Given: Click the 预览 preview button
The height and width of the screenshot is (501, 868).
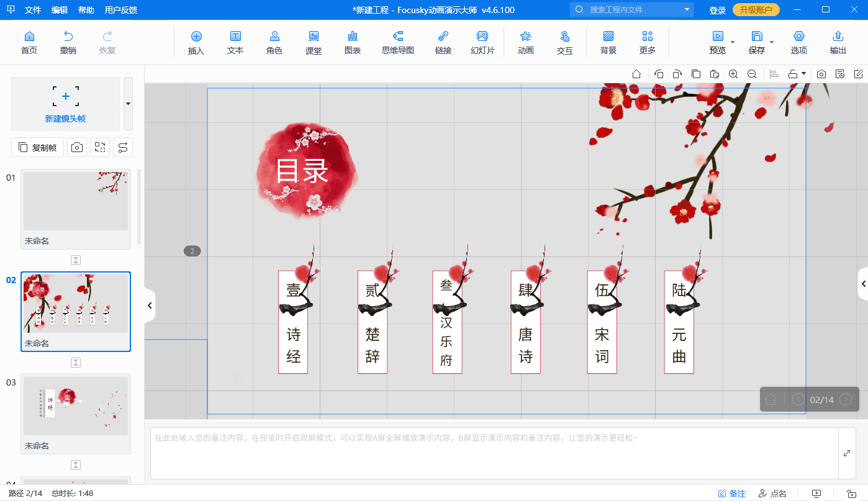Looking at the screenshot, I should tap(718, 43).
